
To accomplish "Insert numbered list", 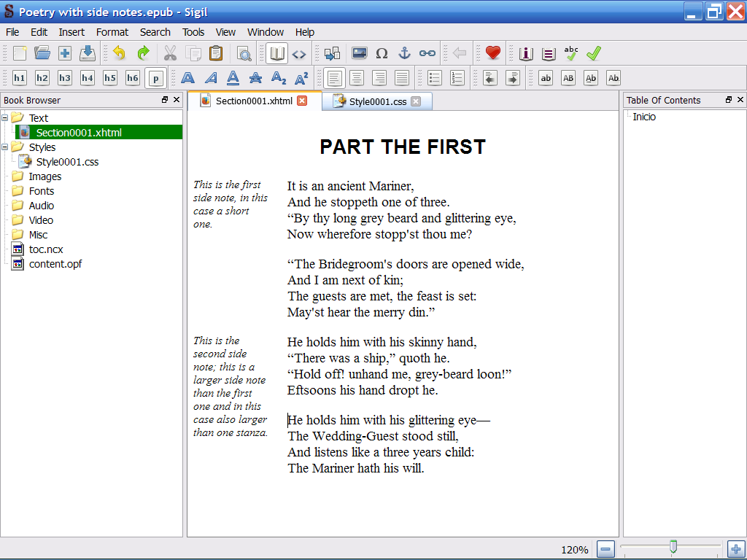I will tap(457, 78).
